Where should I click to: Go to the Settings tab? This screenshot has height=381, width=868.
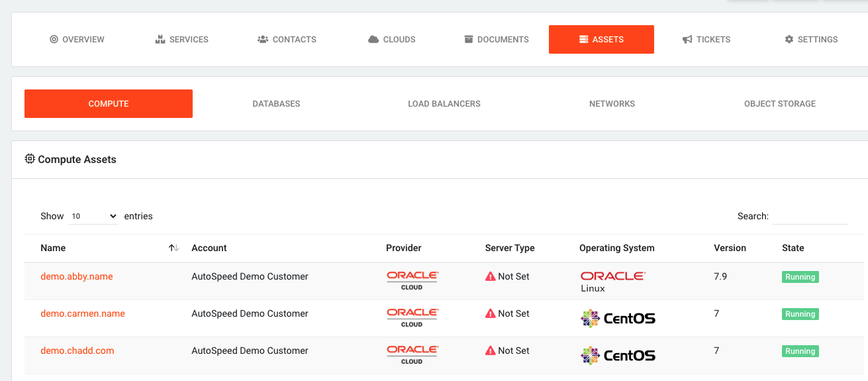tap(811, 39)
